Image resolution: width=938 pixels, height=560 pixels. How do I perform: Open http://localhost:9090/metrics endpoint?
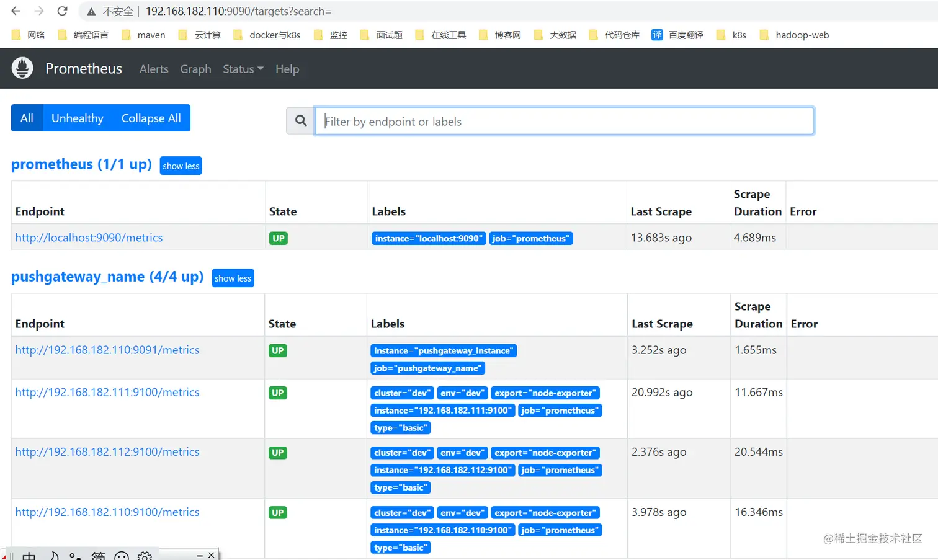point(89,238)
